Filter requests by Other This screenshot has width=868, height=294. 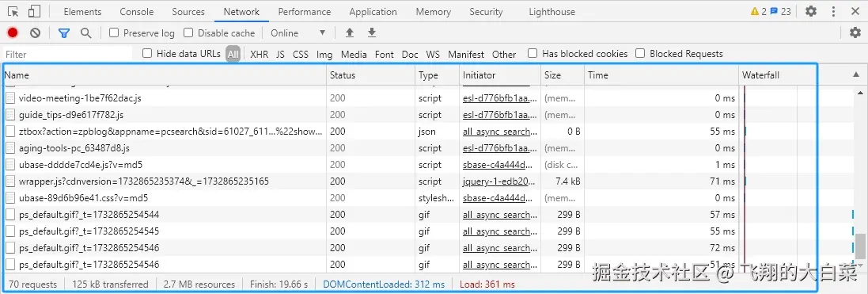tap(504, 55)
